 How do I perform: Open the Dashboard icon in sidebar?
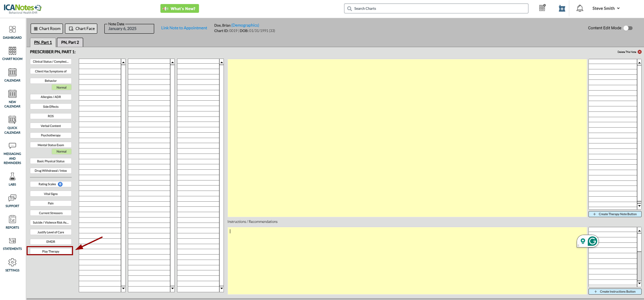point(12,30)
